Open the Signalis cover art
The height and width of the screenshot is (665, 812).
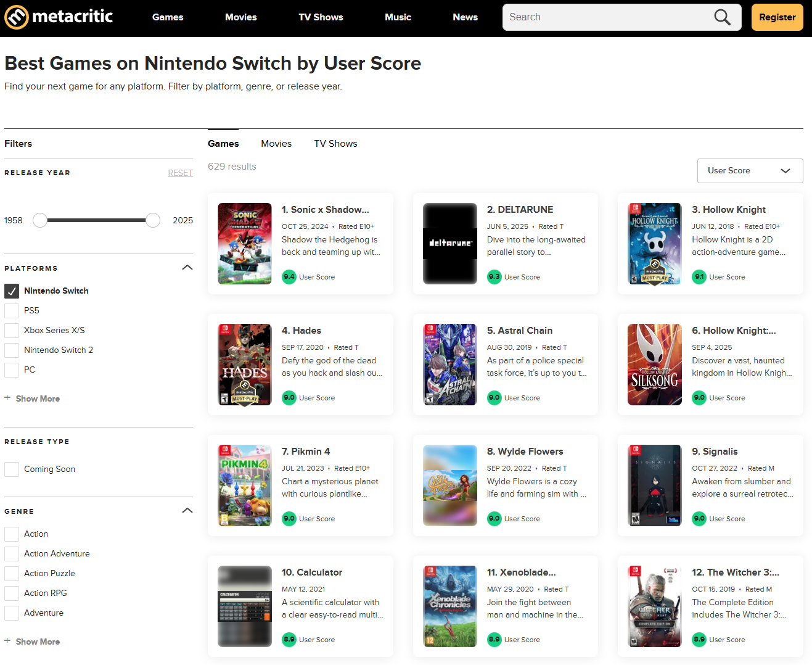coord(655,485)
